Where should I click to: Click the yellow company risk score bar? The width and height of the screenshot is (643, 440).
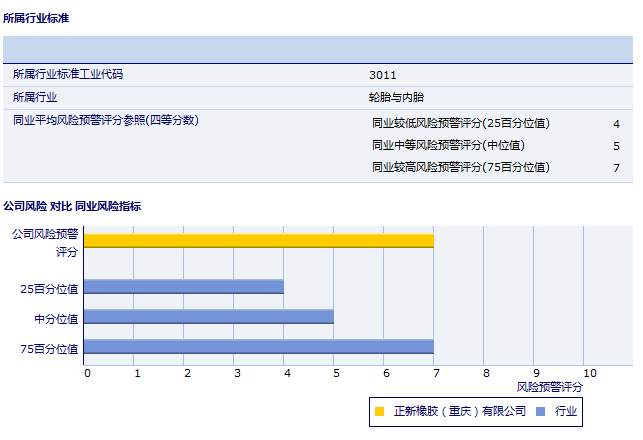259,241
